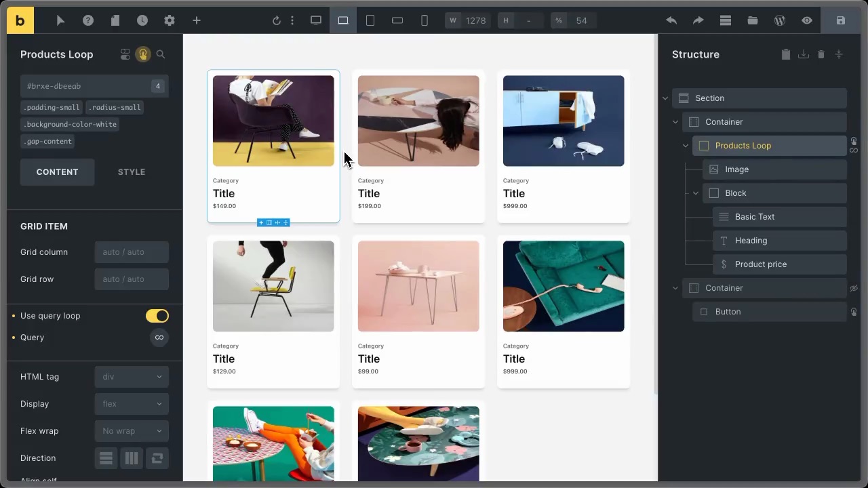Click the download icon in Structure header
This screenshot has height=488, width=868.
pos(804,54)
